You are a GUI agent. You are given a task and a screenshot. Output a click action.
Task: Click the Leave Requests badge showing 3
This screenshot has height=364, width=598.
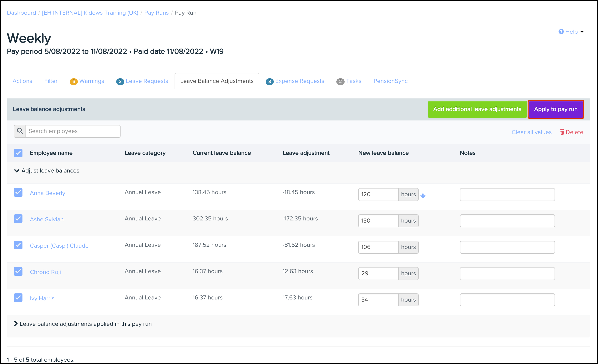[120, 81]
